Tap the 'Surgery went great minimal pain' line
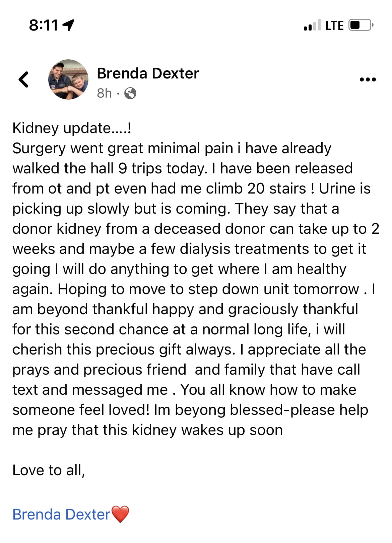This screenshot has height=543, width=392. pos(172,148)
